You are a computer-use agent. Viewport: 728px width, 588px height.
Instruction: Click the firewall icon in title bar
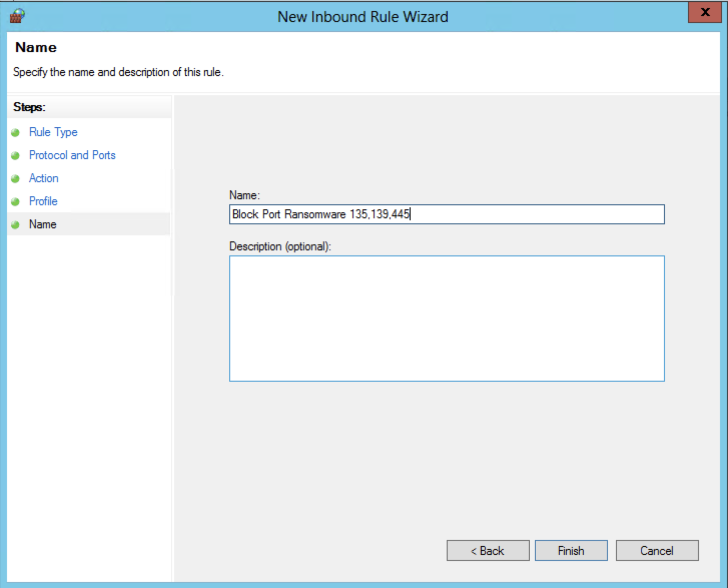17,16
